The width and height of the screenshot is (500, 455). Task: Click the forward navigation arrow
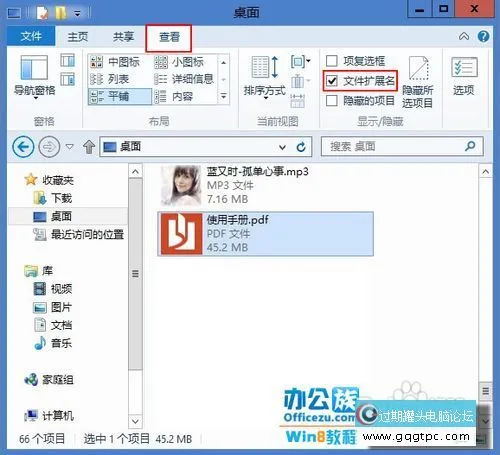[x=49, y=147]
